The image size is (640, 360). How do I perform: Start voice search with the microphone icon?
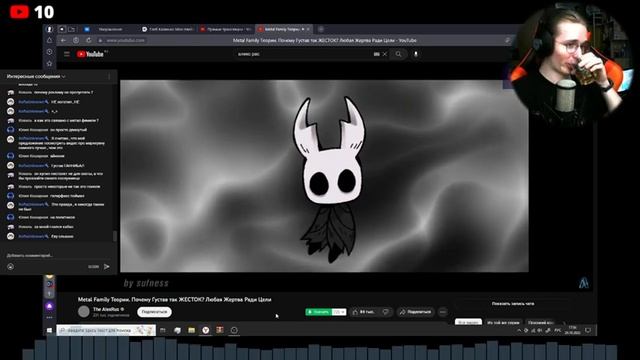coord(416,54)
